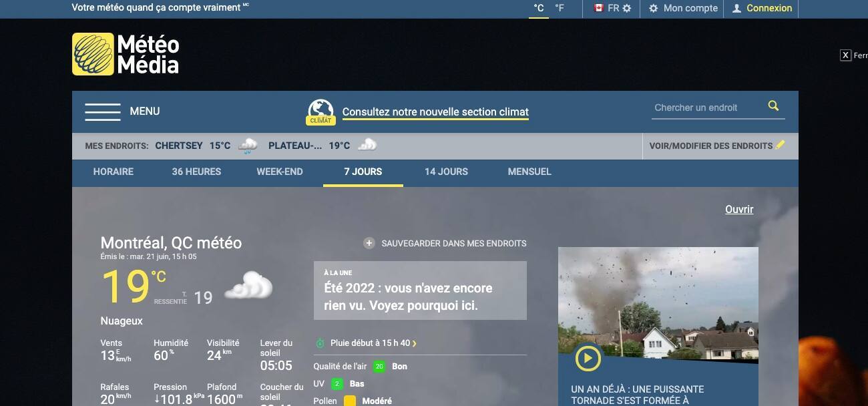Play the tornado video
This screenshot has width=868, height=406.
588,359
